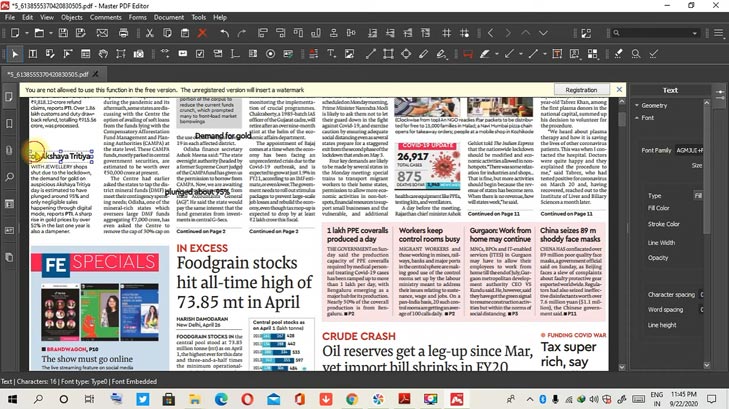Close the free version warning bar
Viewport: 729px width, 409px height.
619,89
